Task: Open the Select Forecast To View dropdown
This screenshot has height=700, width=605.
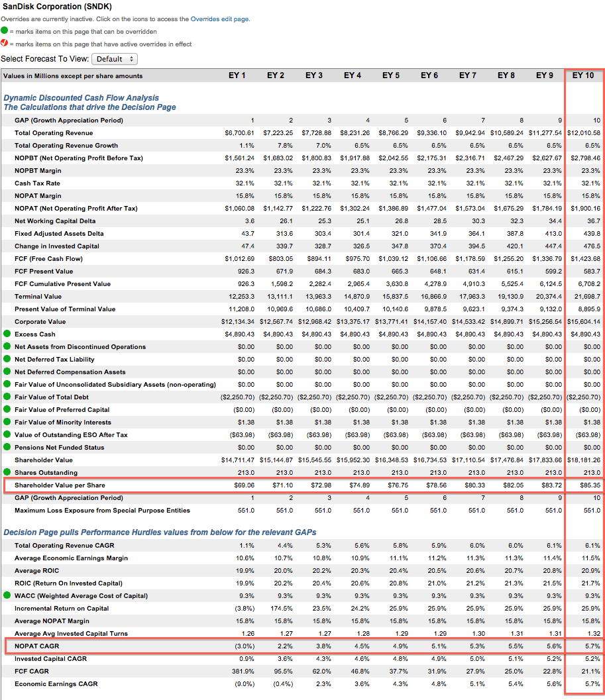Action: click(115, 59)
